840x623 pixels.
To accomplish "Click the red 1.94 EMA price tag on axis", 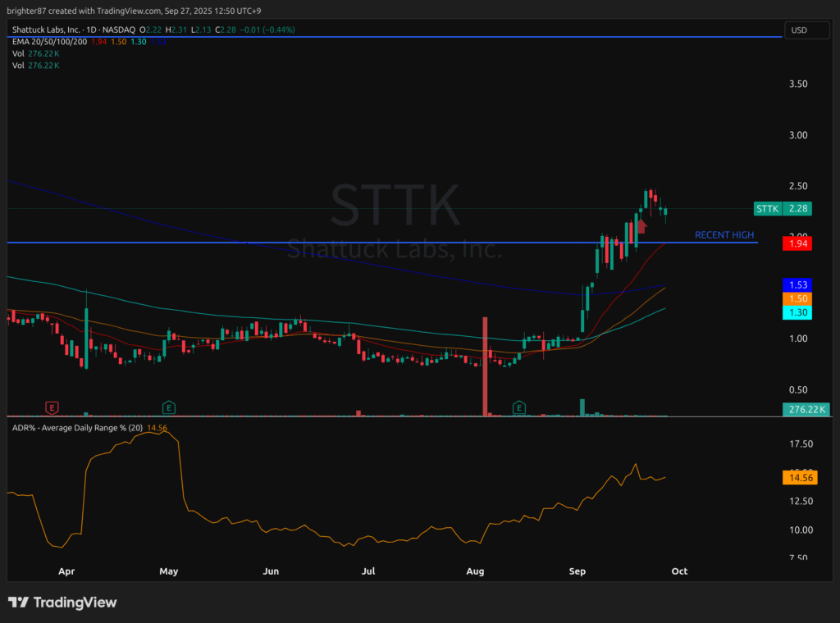I will (x=797, y=243).
